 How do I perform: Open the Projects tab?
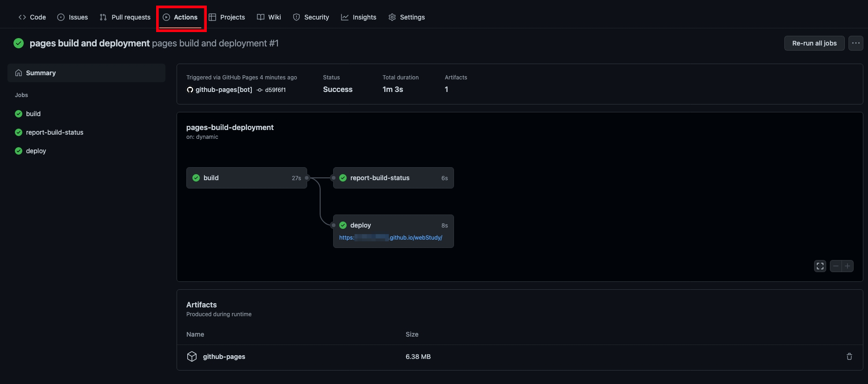tap(227, 17)
